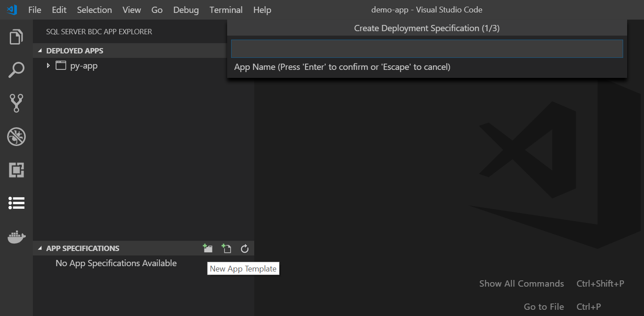Collapse the Deployed Apps section
This screenshot has height=316, width=644.
[x=40, y=51]
